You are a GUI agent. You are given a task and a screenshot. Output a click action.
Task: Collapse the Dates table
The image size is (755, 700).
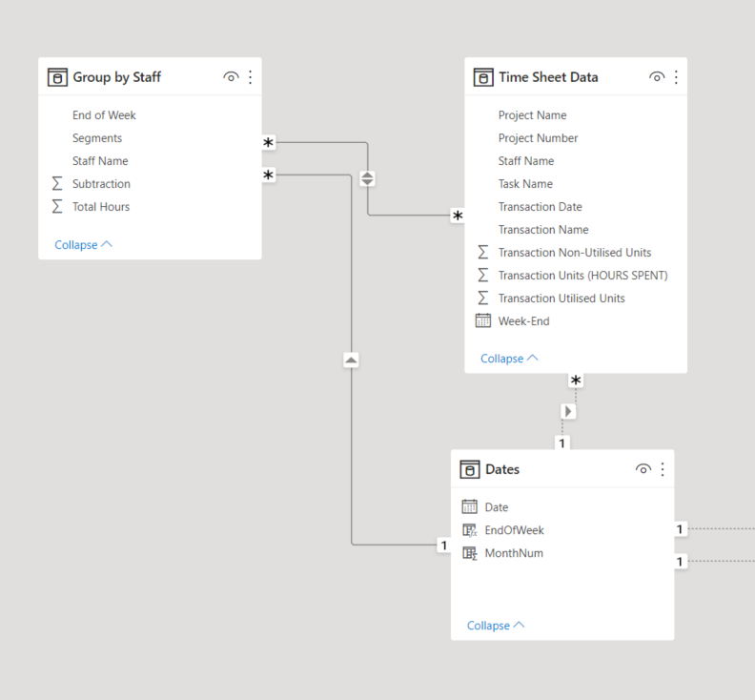click(x=496, y=626)
